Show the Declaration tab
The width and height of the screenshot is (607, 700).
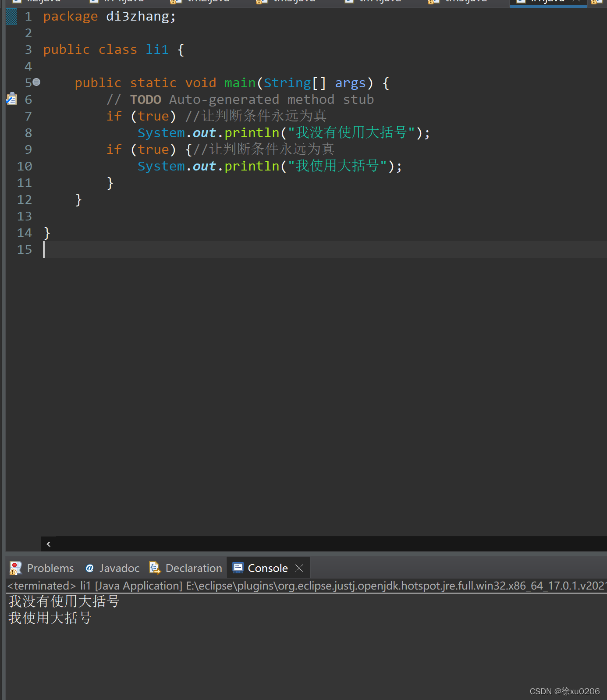click(x=185, y=568)
